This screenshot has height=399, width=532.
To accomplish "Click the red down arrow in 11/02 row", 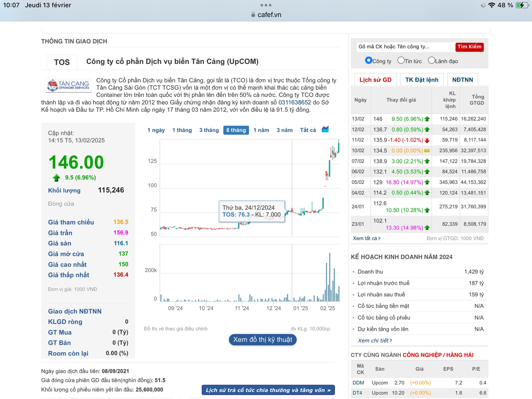I will [x=427, y=140].
